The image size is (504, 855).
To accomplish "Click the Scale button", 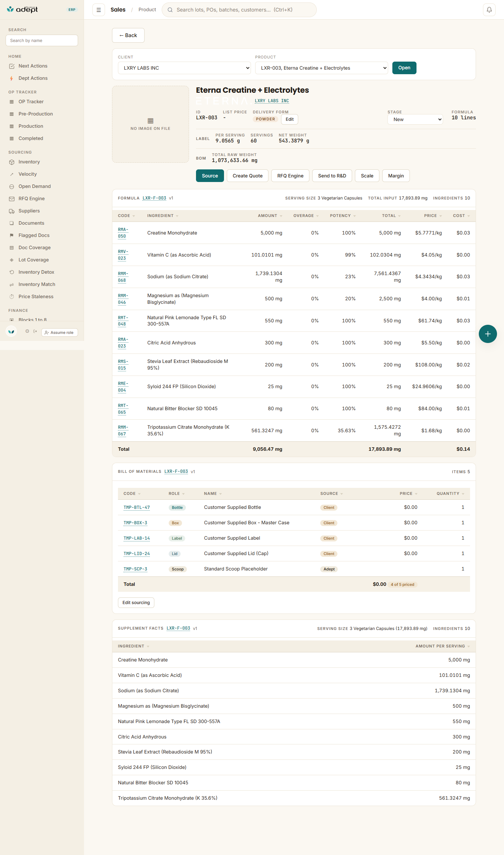I will pyautogui.click(x=367, y=176).
